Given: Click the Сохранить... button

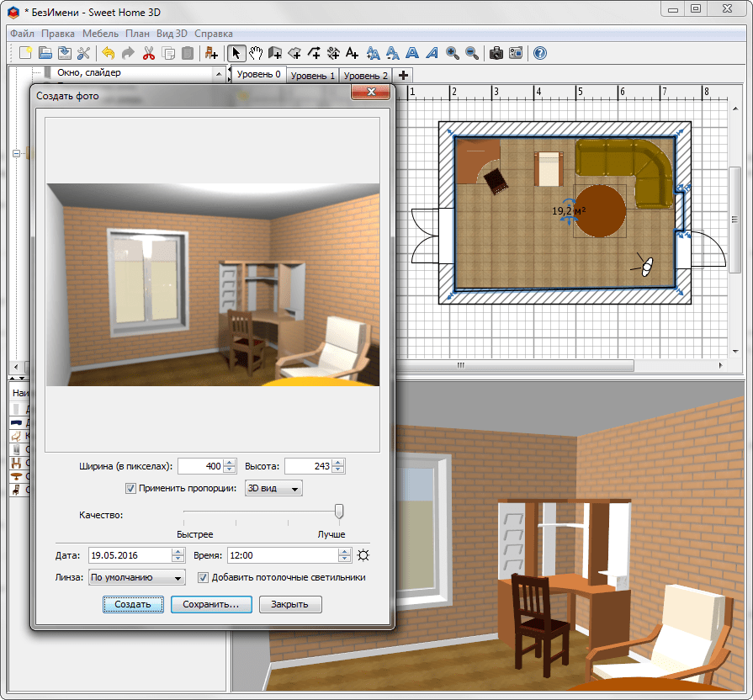Looking at the screenshot, I should tap(211, 604).
